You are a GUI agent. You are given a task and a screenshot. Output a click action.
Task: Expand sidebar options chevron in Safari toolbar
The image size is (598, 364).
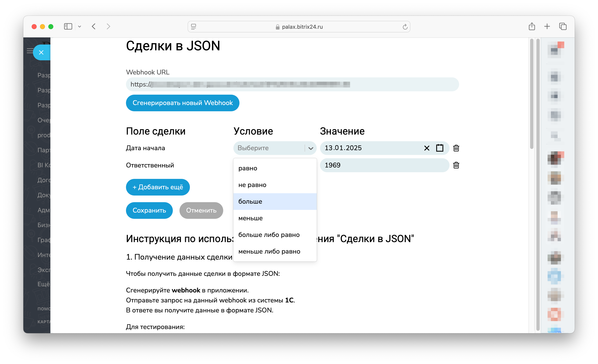pyautogui.click(x=79, y=27)
